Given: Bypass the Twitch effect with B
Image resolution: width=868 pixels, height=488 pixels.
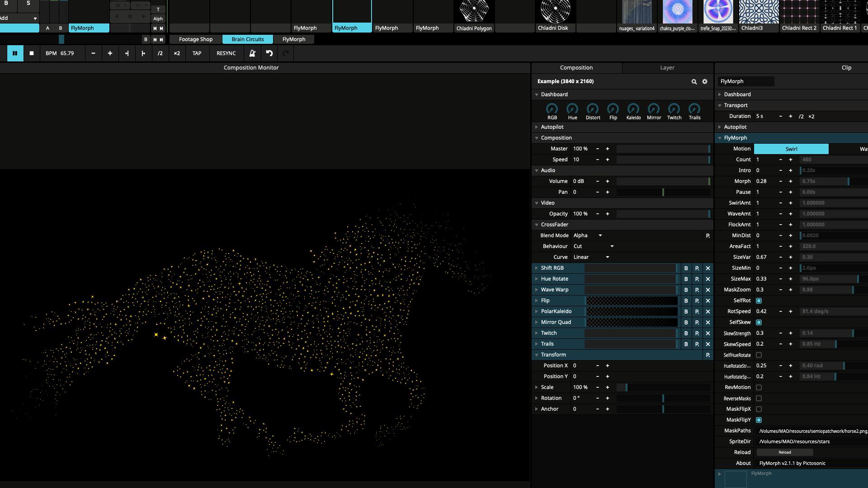Looking at the screenshot, I should click(686, 333).
